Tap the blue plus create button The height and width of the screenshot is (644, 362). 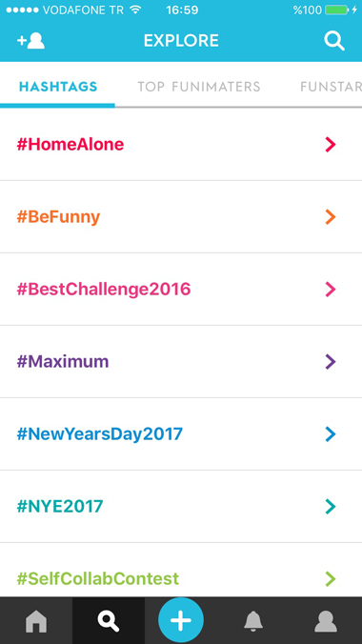click(181, 620)
